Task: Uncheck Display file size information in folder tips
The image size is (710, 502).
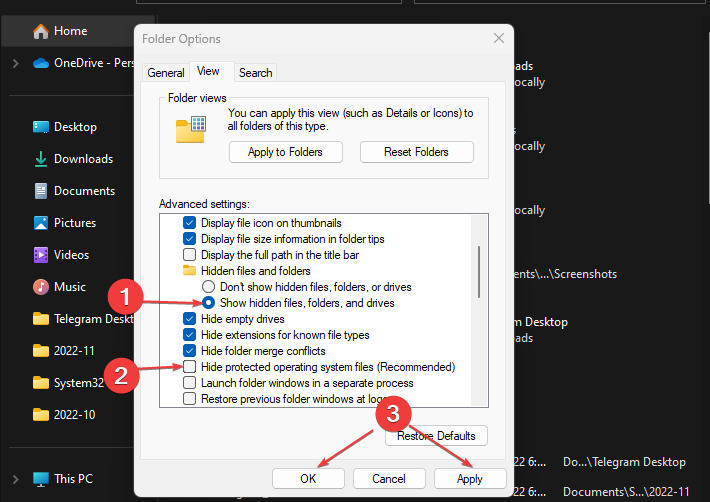Action: click(189, 239)
